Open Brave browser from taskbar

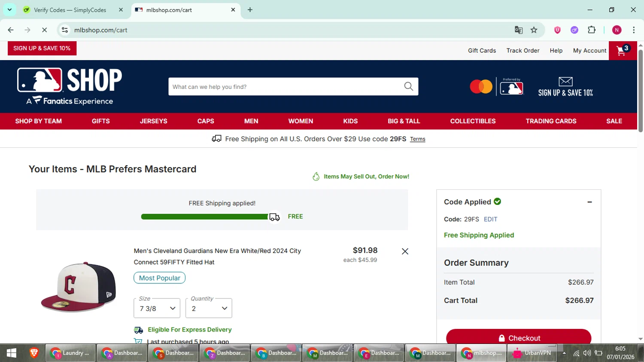coord(34,353)
